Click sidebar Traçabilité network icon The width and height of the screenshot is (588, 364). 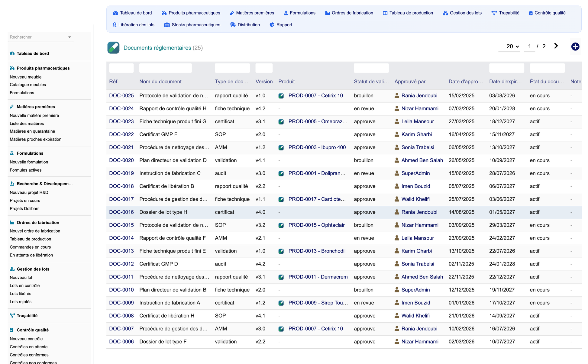(x=12, y=316)
